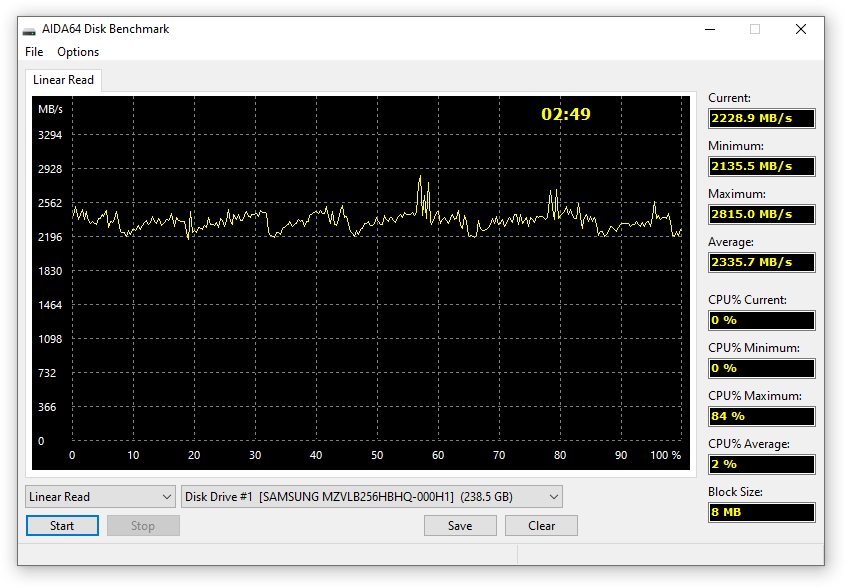
Task: Expand the Linear Read test type dropdown
Action: tap(100, 497)
